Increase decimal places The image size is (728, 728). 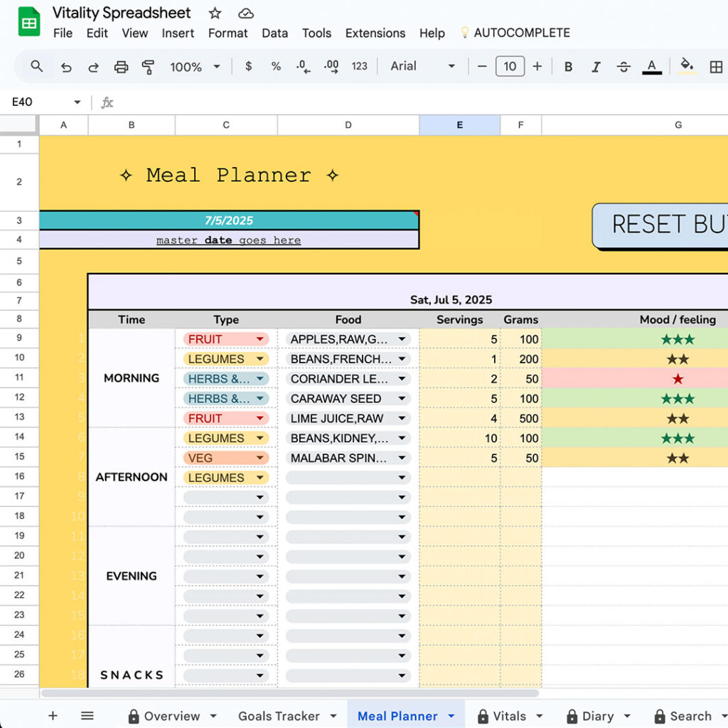point(331,66)
